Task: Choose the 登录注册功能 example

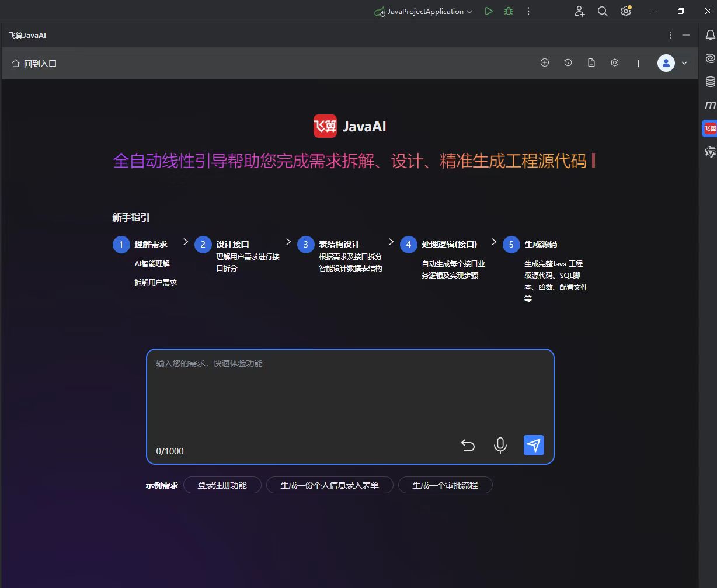Action: click(222, 485)
